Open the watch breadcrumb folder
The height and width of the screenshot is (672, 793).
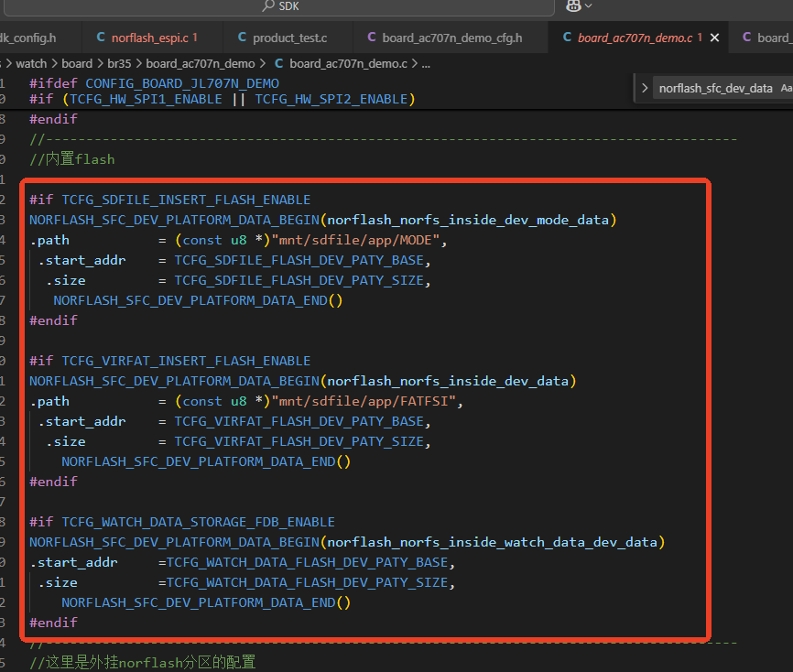[x=31, y=64]
